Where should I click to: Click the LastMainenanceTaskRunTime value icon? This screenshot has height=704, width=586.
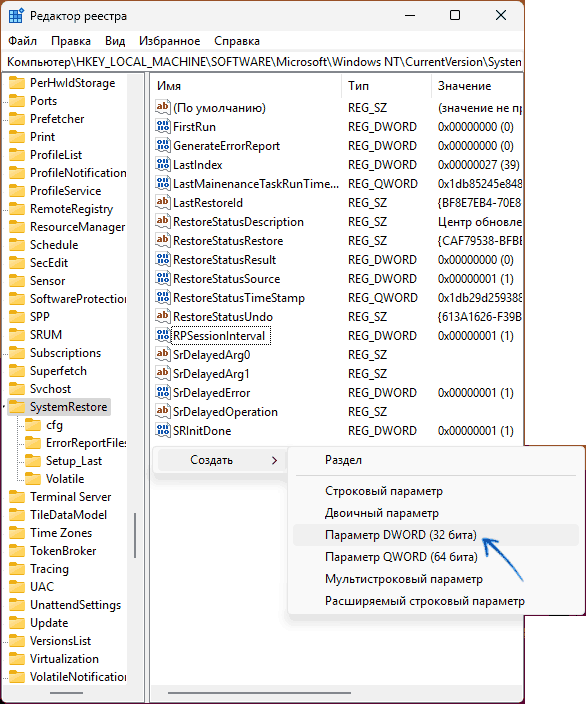click(x=163, y=183)
